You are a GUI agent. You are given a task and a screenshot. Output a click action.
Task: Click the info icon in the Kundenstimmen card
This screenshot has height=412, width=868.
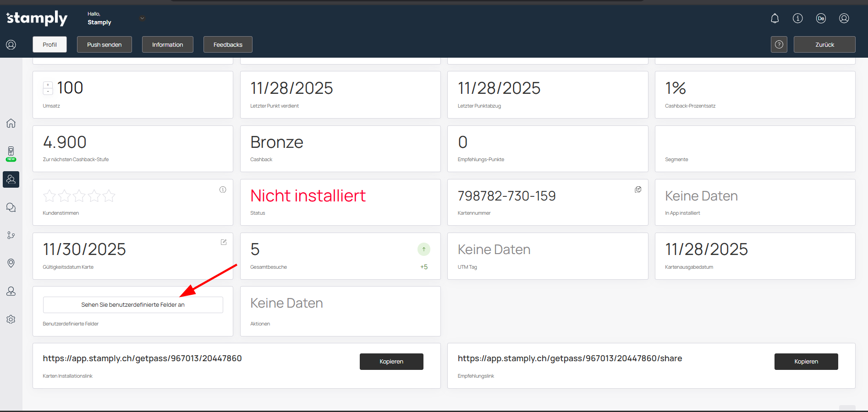pos(223,190)
